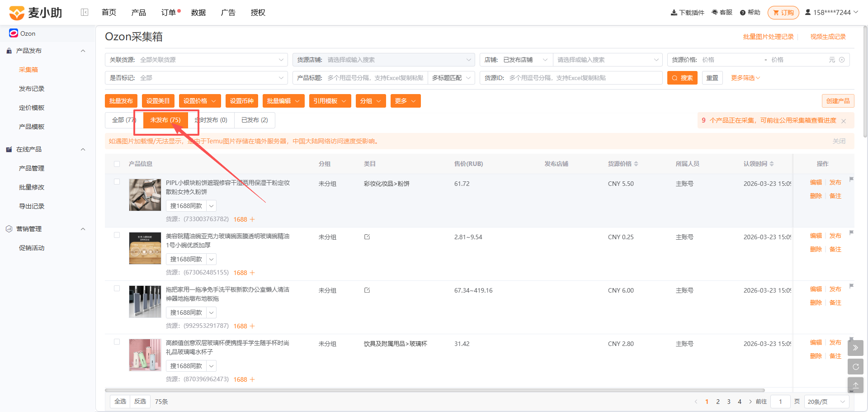Go to next page arrow
The height and width of the screenshot is (412, 868).
point(750,402)
